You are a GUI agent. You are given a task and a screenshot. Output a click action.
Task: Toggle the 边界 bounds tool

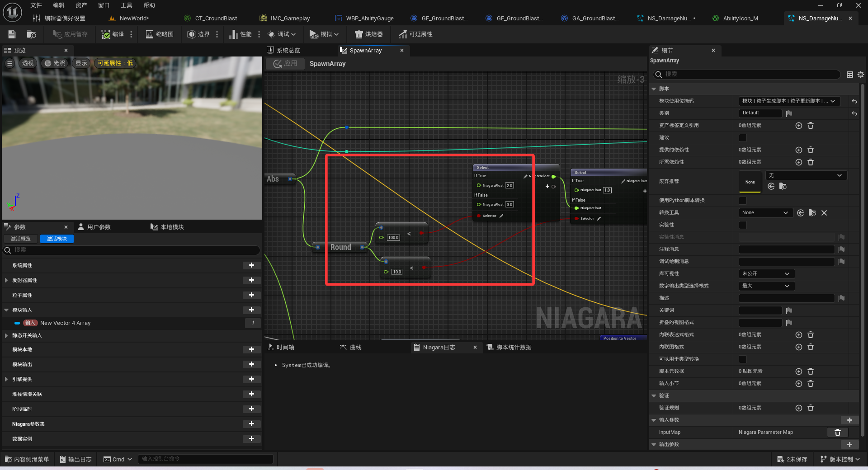(x=198, y=34)
